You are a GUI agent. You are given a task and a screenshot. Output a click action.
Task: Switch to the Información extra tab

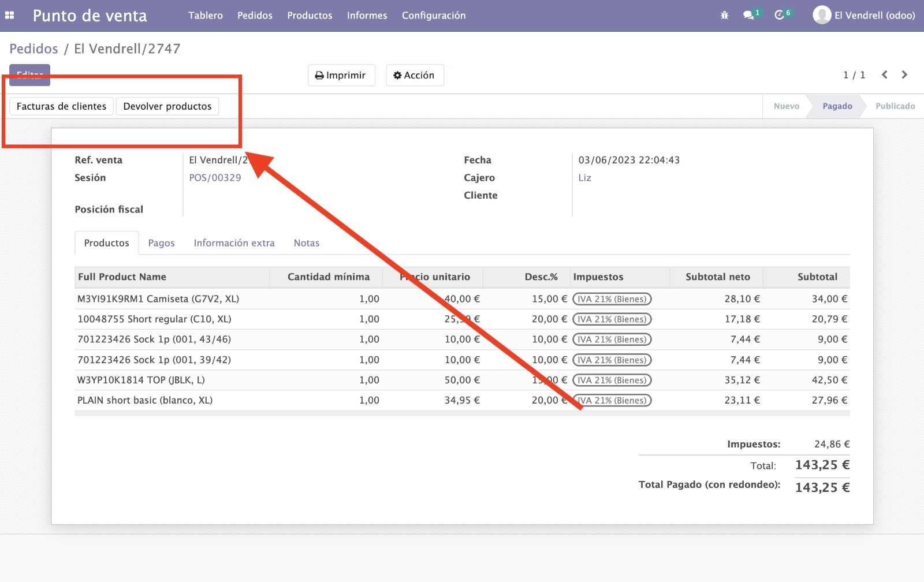pos(234,243)
